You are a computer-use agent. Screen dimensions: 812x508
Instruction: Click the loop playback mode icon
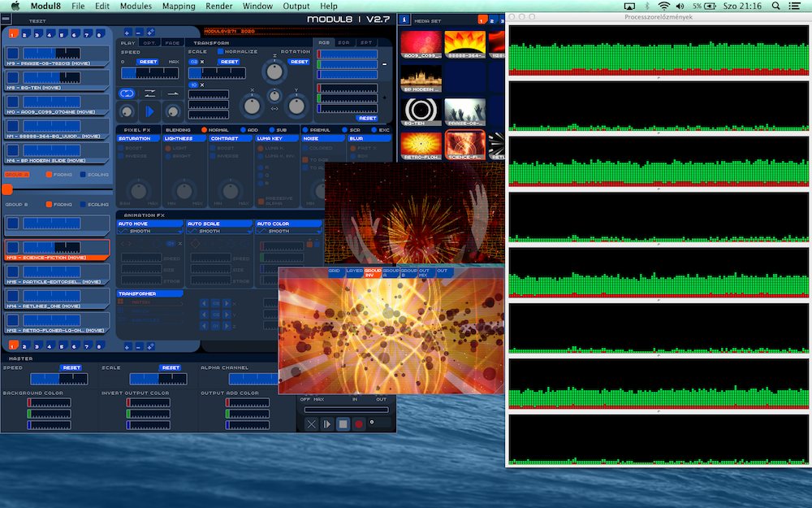pyautogui.click(x=127, y=93)
